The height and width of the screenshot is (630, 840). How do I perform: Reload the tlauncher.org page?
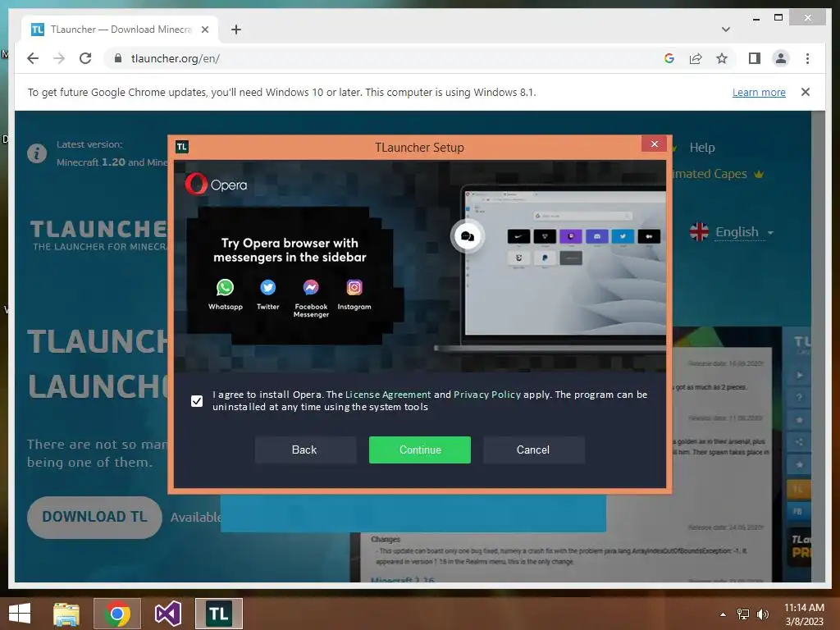[x=85, y=58]
